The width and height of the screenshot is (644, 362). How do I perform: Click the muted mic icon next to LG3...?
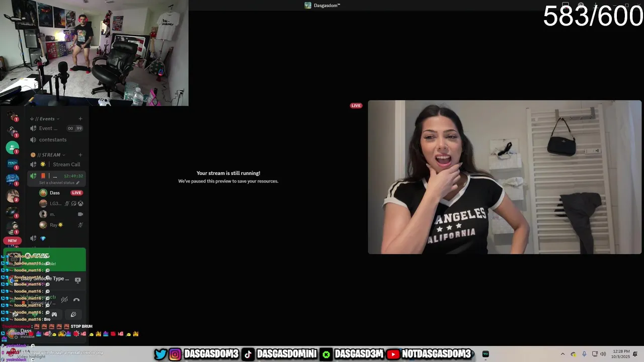pos(67,204)
